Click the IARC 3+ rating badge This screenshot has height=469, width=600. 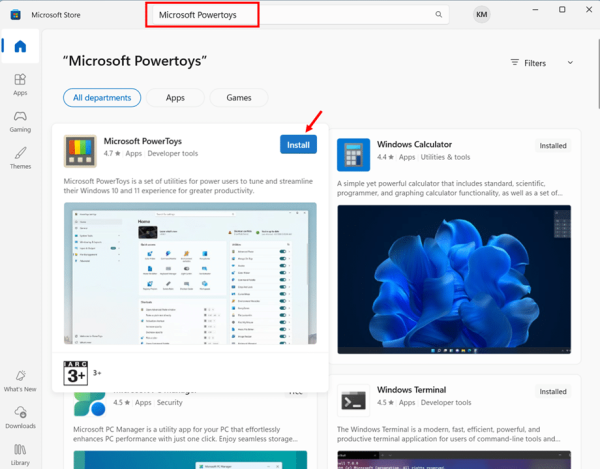(76, 373)
